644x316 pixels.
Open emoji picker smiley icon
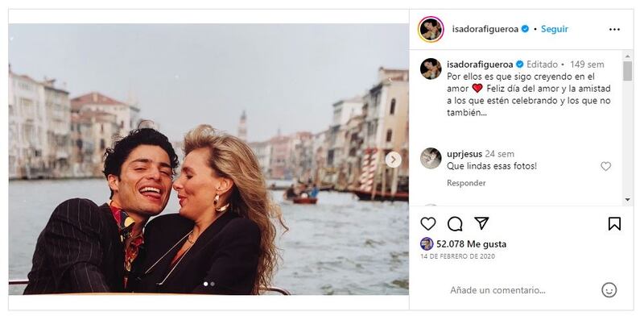point(609,290)
